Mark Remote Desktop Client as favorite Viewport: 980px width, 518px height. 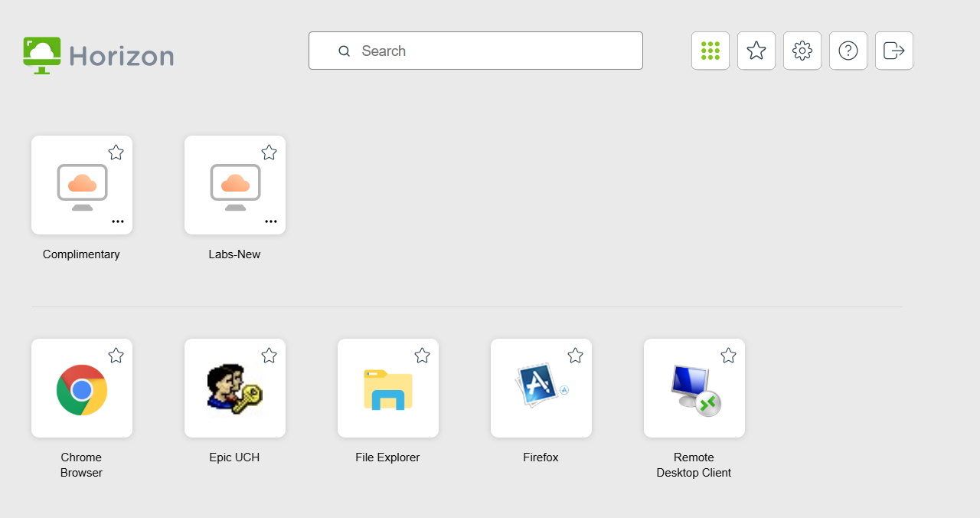(x=728, y=356)
